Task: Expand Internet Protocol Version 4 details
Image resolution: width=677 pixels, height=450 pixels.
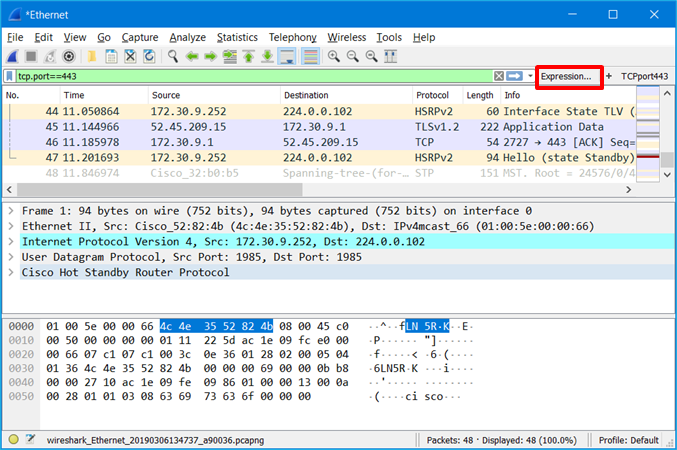Action: coord(11,241)
